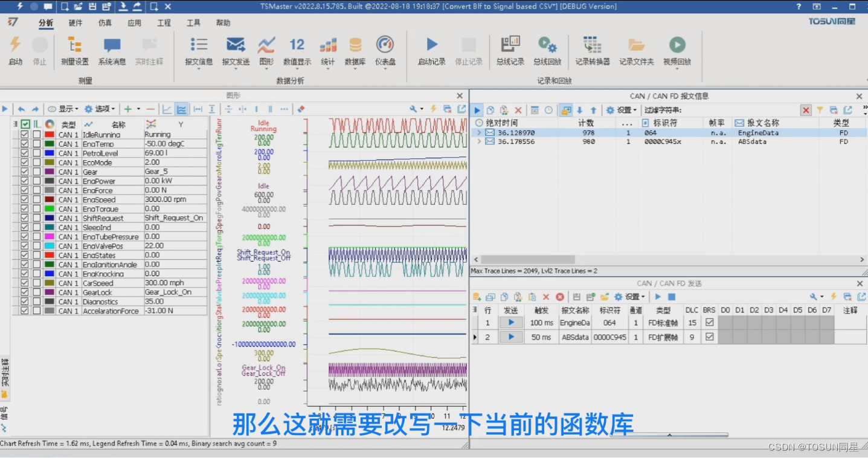This screenshot has height=458, width=868.
Task: Open the 图形 graphic analysis tool
Action: [x=266, y=51]
